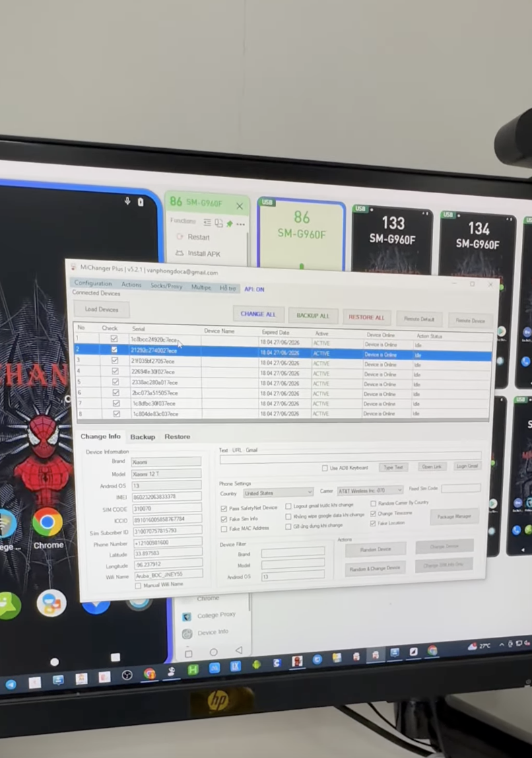Open OBS Studio from the taskbar

[127, 675]
